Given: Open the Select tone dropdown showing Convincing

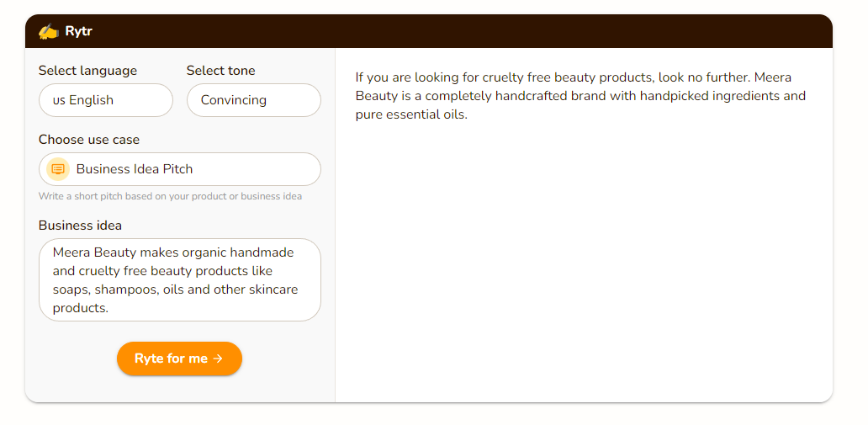Looking at the screenshot, I should tap(253, 100).
